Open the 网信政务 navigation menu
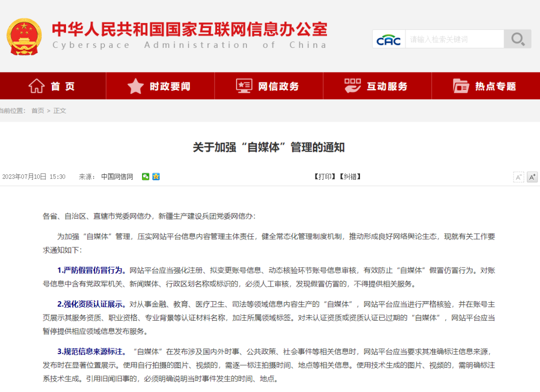Image resolution: width=540 pixels, height=392 pixels. (x=269, y=86)
